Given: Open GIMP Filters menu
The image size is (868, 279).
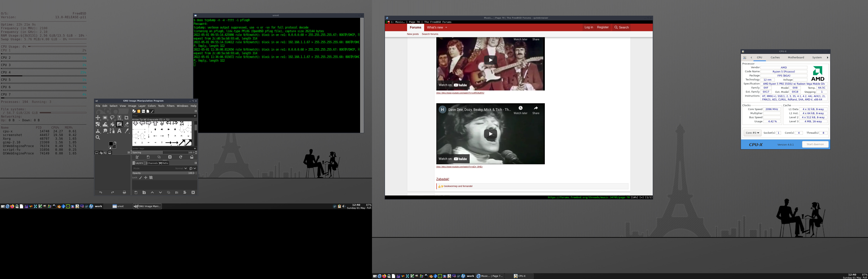Looking at the screenshot, I should (x=170, y=106).
